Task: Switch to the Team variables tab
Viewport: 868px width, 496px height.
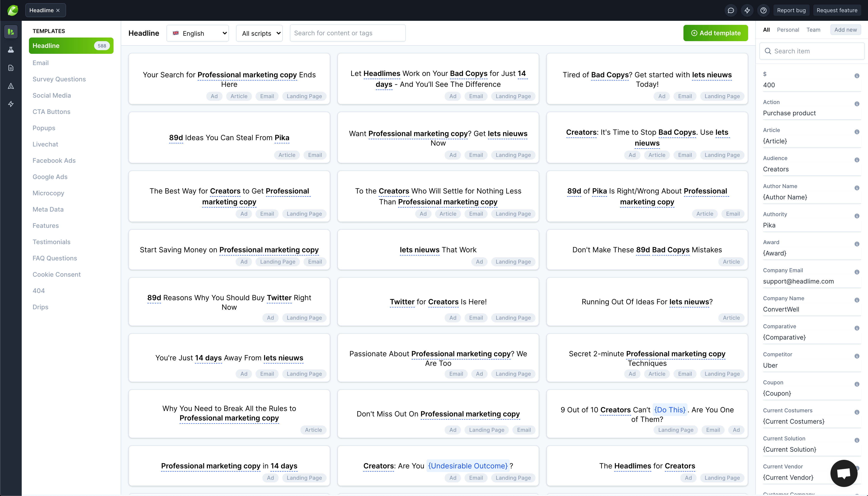Action: [813, 30]
